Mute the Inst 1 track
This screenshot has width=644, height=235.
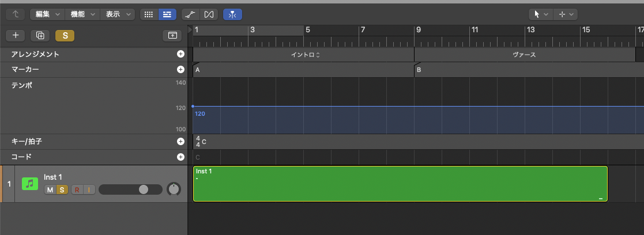(50, 189)
